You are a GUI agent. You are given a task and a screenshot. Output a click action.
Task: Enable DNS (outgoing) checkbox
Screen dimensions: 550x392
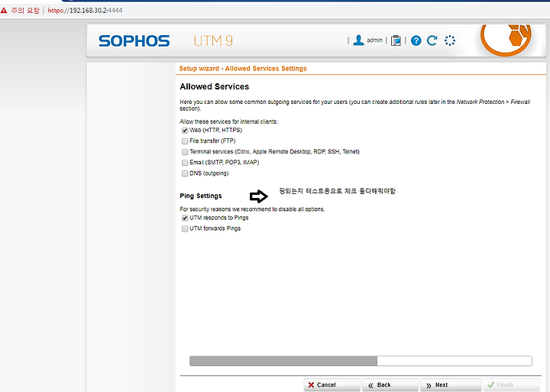coord(185,173)
